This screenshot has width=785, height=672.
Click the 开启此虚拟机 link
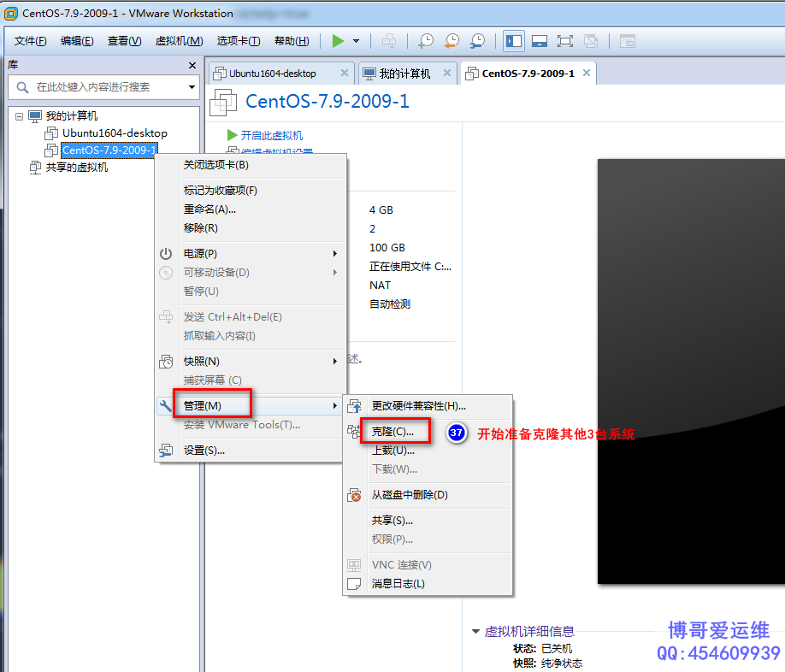[x=271, y=136]
